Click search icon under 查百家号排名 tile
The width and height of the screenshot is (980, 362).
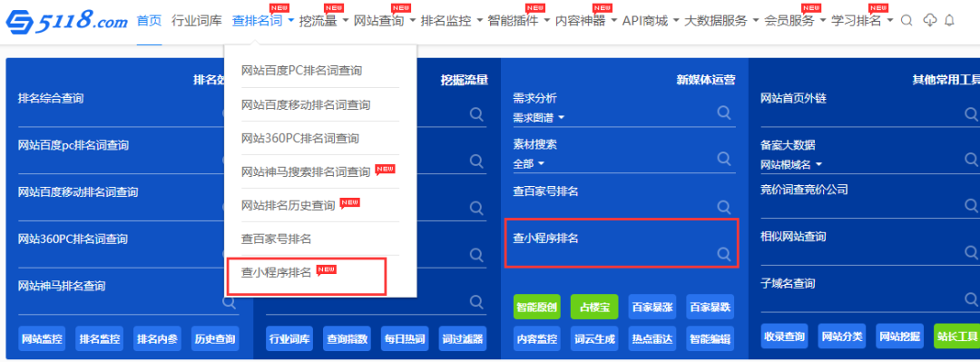(x=724, y=207)
